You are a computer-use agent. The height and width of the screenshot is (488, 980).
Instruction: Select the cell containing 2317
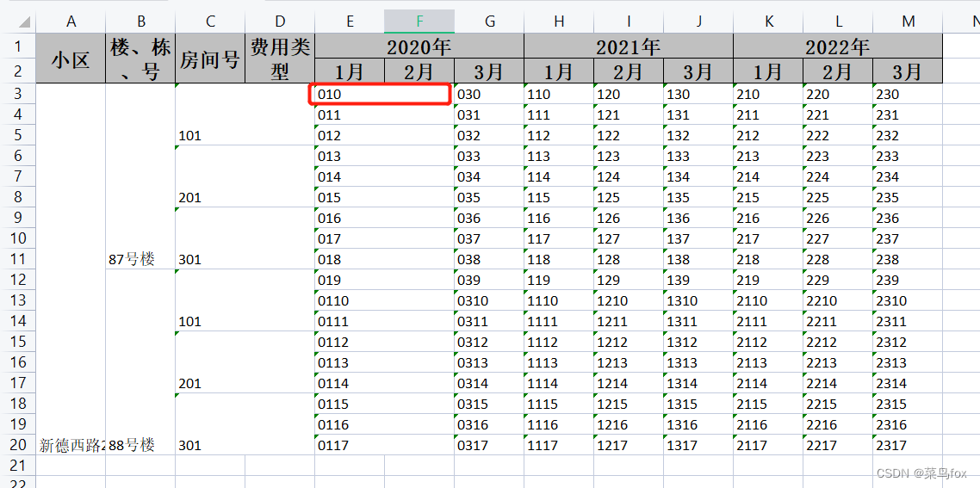(908, 445)
